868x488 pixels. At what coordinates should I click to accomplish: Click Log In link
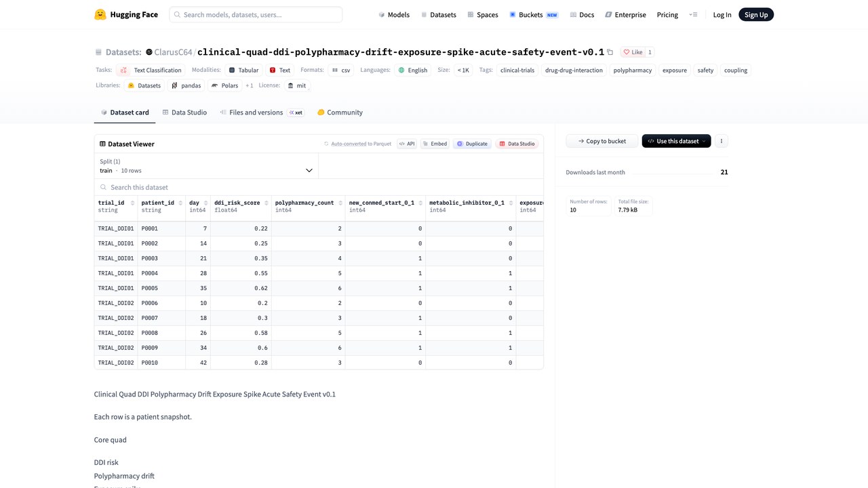pos(722,14)
